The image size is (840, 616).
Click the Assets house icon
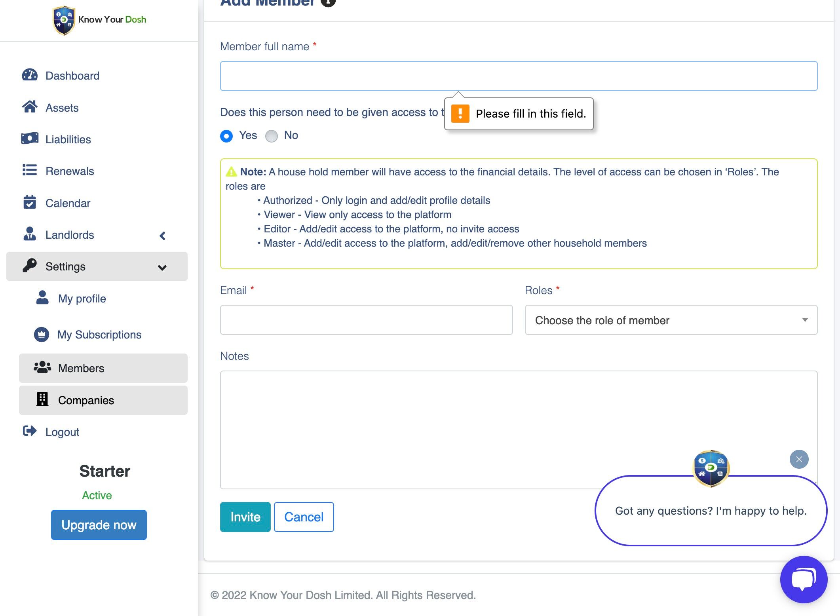[x=30, y=107]
